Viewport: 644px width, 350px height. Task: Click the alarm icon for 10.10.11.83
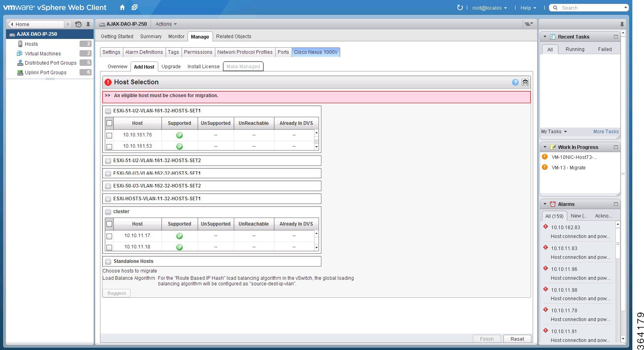click(x=546, y=248)
